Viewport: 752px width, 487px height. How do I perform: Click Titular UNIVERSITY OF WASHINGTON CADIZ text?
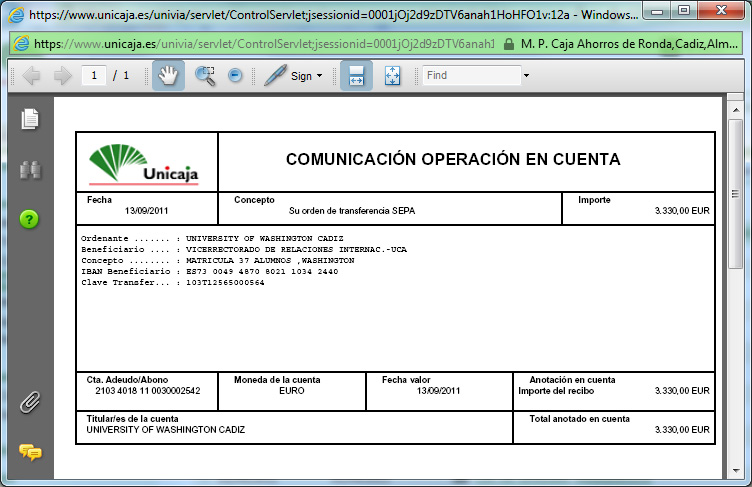click(x=165, y=429)
